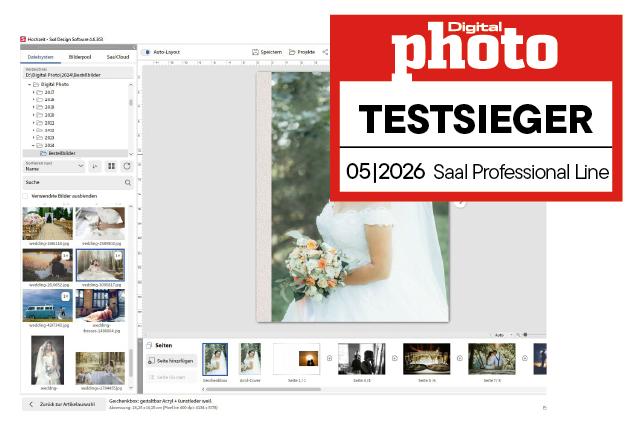Click the Seiten panel pages icon
634x423 pixels.
coord(149,345)
